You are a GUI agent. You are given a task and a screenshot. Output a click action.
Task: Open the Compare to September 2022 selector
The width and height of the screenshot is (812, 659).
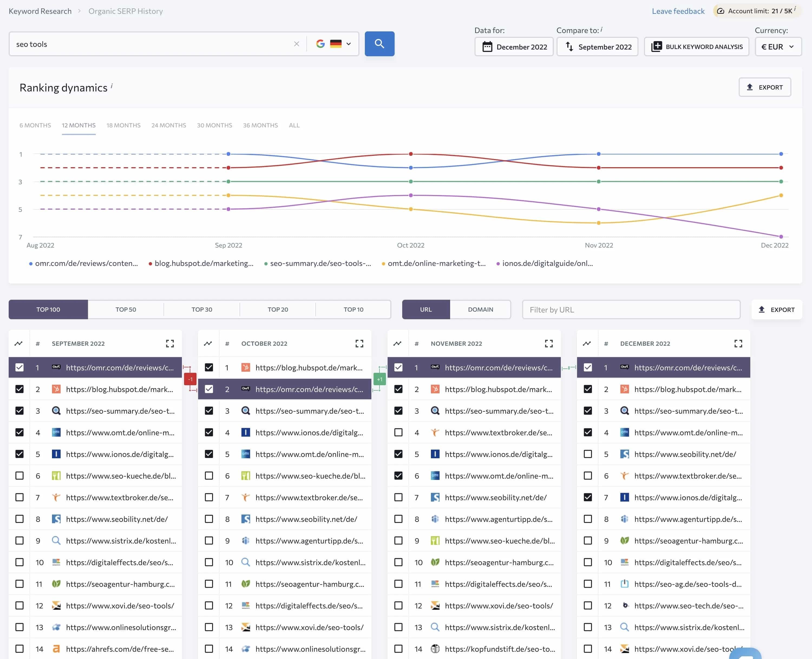tap(597, 47)
